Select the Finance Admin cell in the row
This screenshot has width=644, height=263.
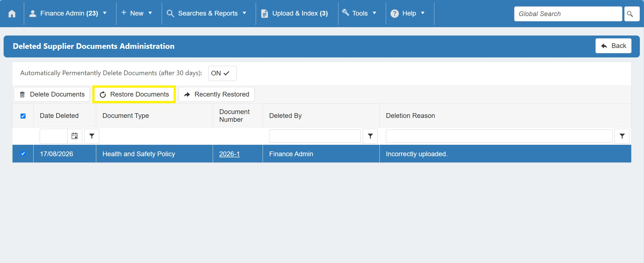321,154
